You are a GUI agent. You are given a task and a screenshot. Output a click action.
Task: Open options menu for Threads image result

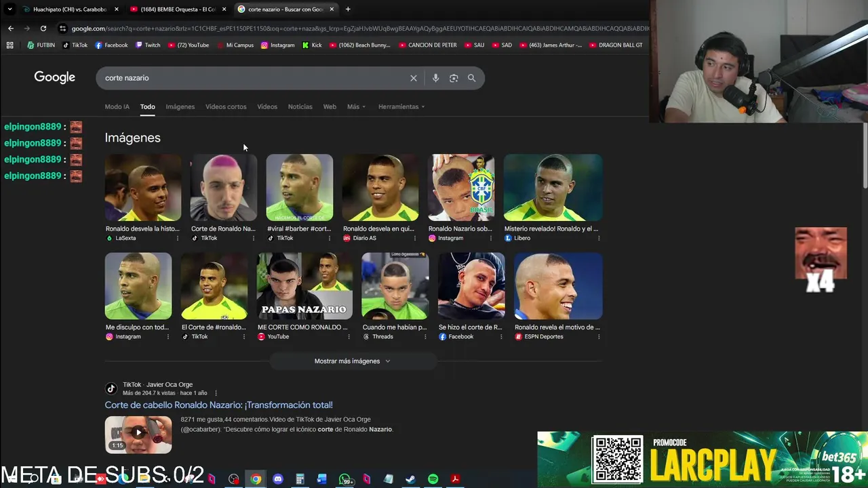pos(425,337)
